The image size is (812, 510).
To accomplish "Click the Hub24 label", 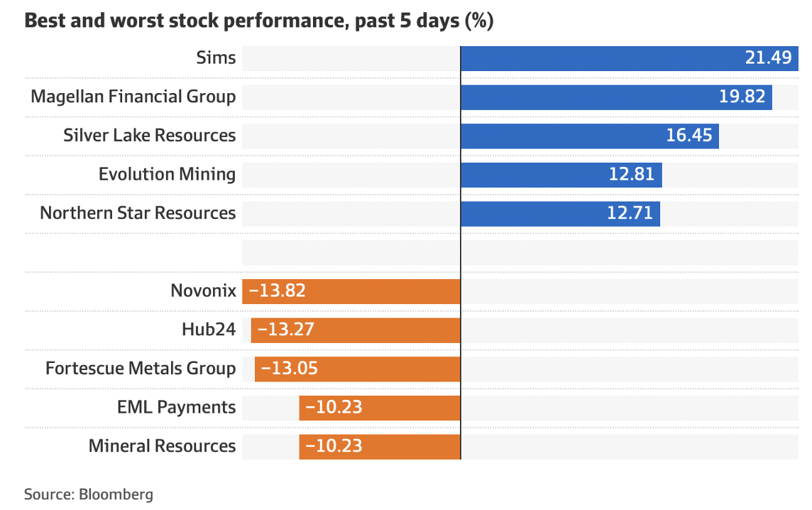I will pyautogui.click(x=209, y=330).
